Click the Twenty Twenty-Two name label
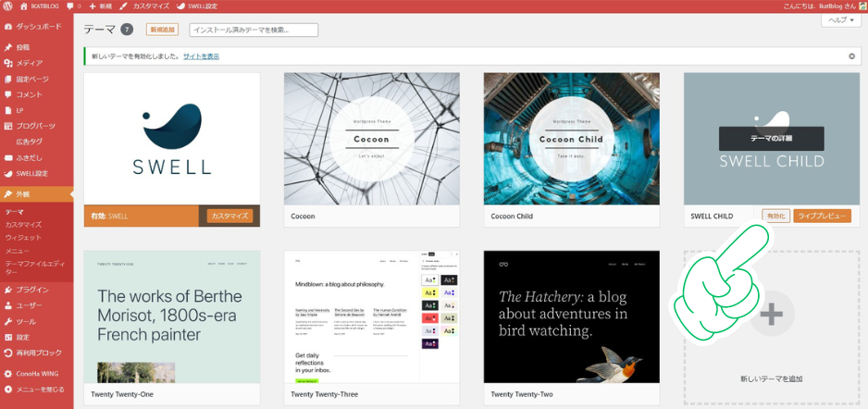The width and height of the screenshot is (868, 409). [522, 394]
